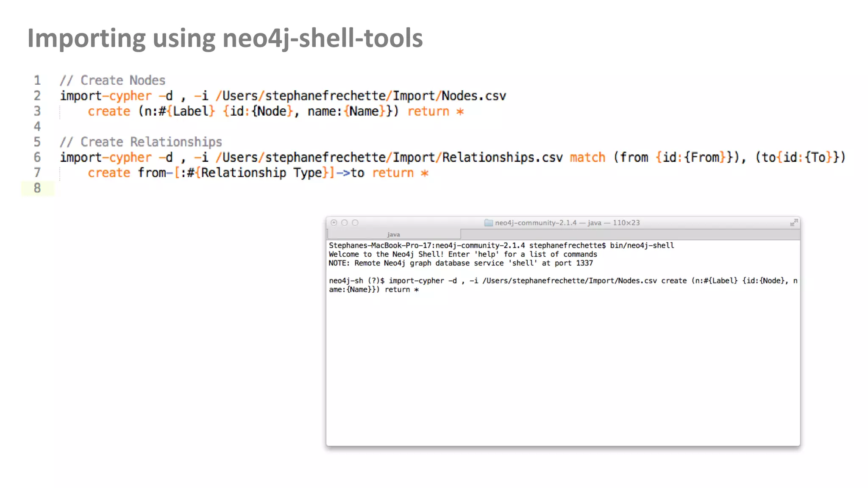Click '{Label}' in code line 3
This screenshot has height=488, width=868.
coord(191,111)
